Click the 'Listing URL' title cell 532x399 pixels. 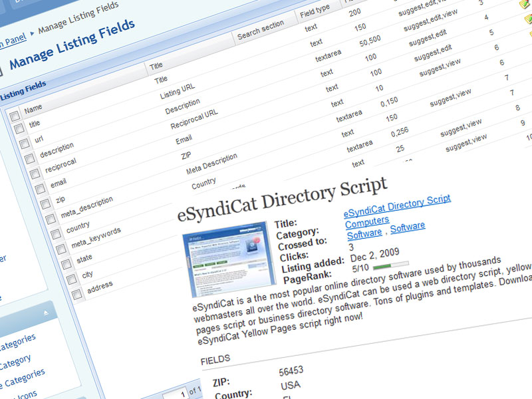pos(178,91)
